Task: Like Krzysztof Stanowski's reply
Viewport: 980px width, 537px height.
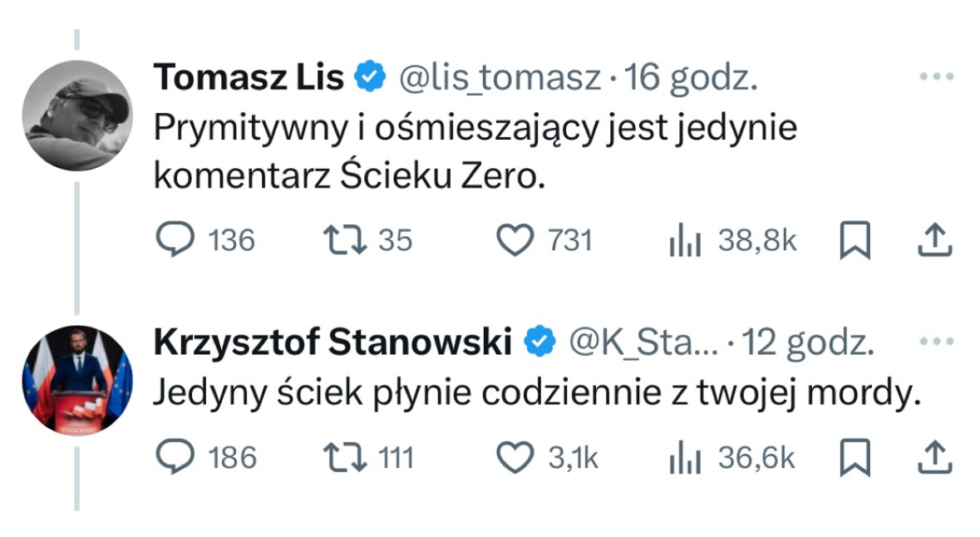Action: point(515,456)
